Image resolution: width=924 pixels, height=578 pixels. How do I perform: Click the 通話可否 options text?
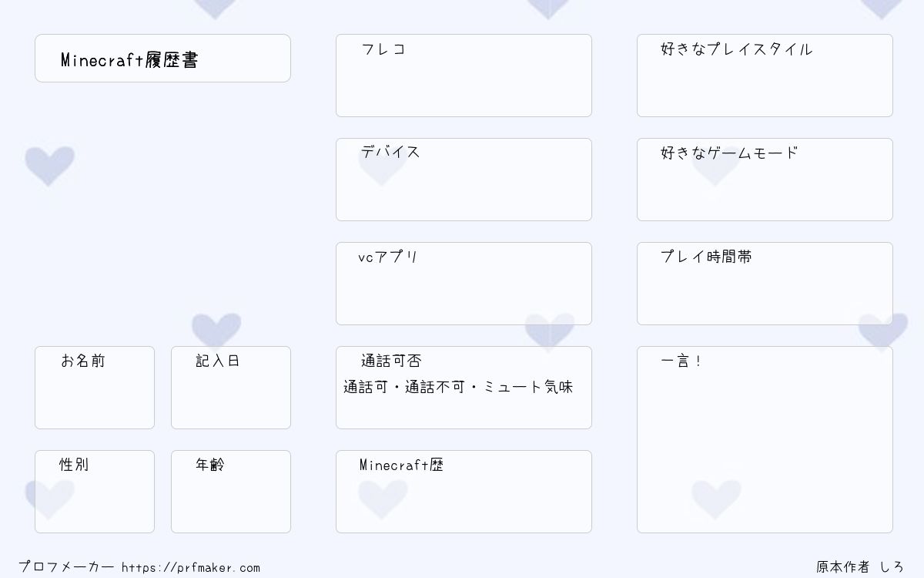458,387
